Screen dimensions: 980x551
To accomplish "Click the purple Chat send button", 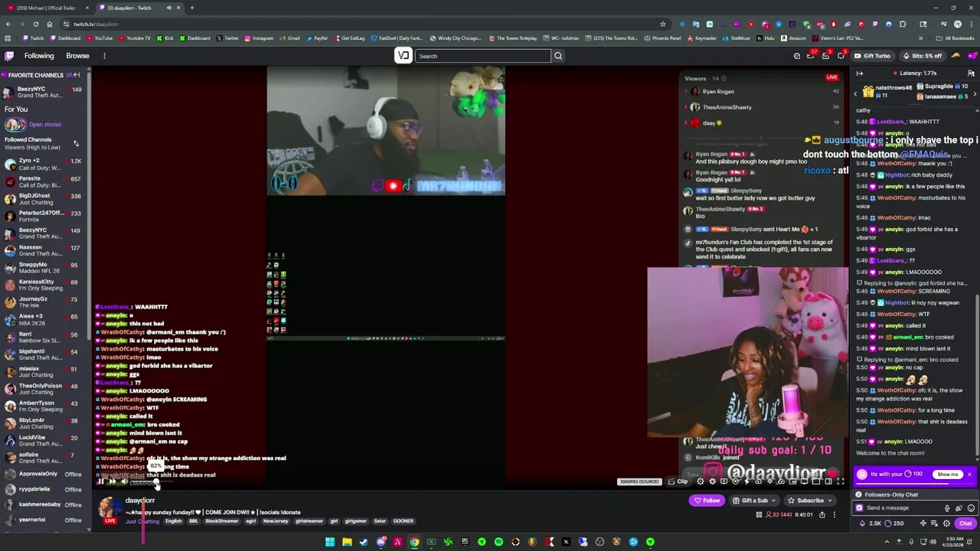I will click(x=965, y=523).
